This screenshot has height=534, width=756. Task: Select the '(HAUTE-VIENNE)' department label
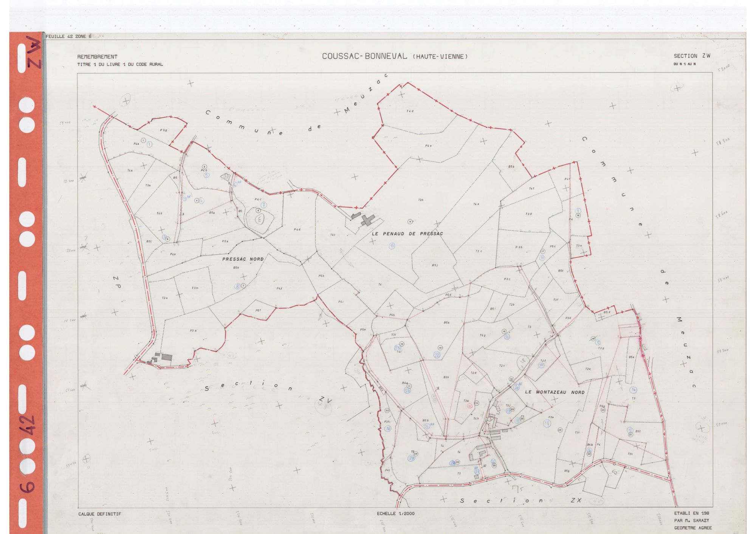[440, 57]
